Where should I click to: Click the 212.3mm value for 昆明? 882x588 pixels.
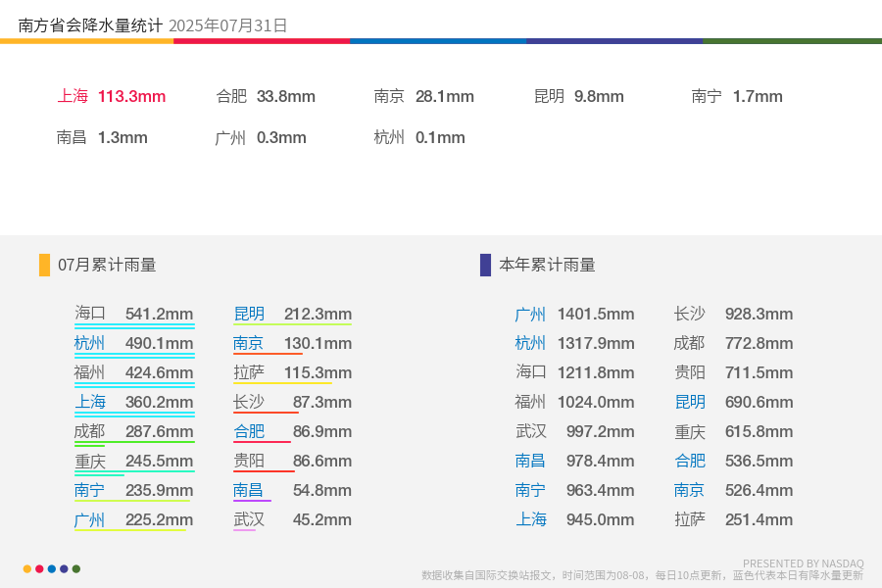[x=318, y=314]
